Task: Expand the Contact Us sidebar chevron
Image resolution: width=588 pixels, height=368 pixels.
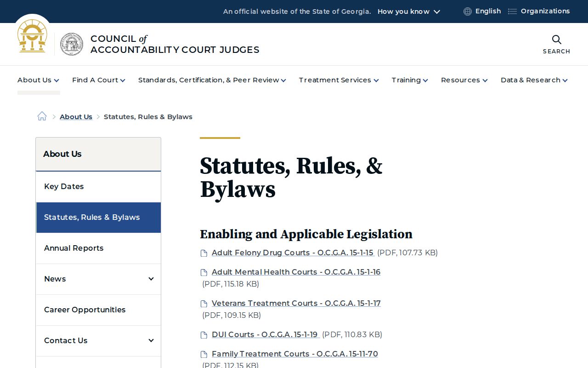Action: (151, 340)
